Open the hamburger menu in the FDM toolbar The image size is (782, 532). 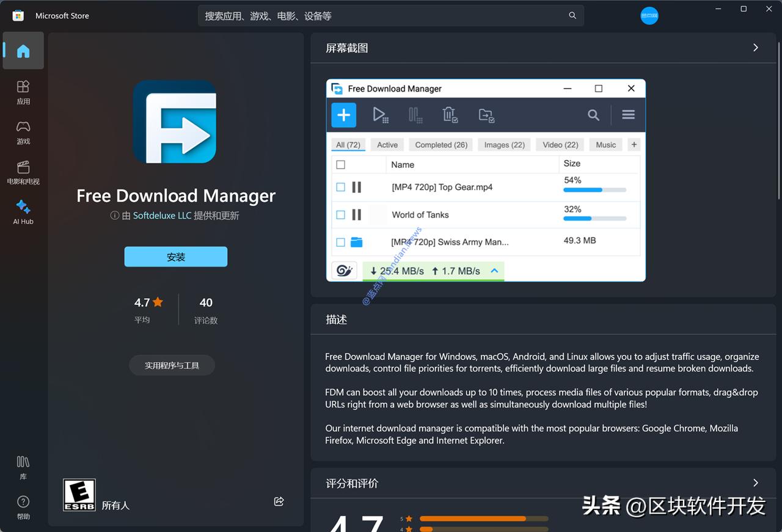point(628,115)
